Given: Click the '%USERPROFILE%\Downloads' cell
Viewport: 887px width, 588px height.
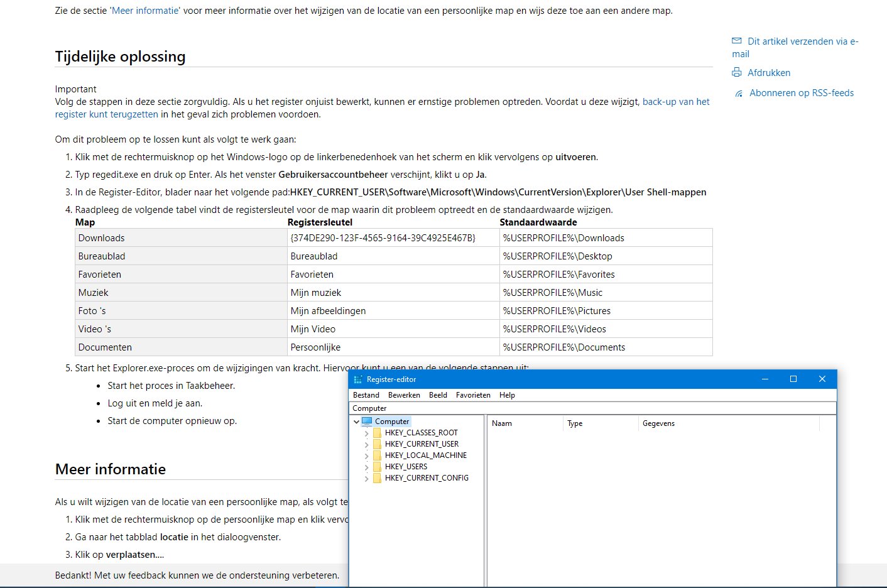Looking at the screenshot, I should [x=606, y=238].
